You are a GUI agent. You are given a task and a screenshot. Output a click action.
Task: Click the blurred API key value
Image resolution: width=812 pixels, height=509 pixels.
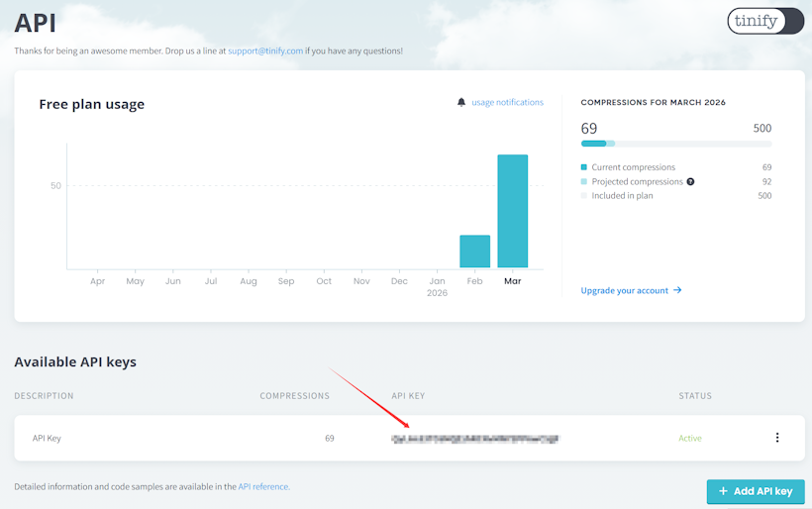tap(475, 438)
